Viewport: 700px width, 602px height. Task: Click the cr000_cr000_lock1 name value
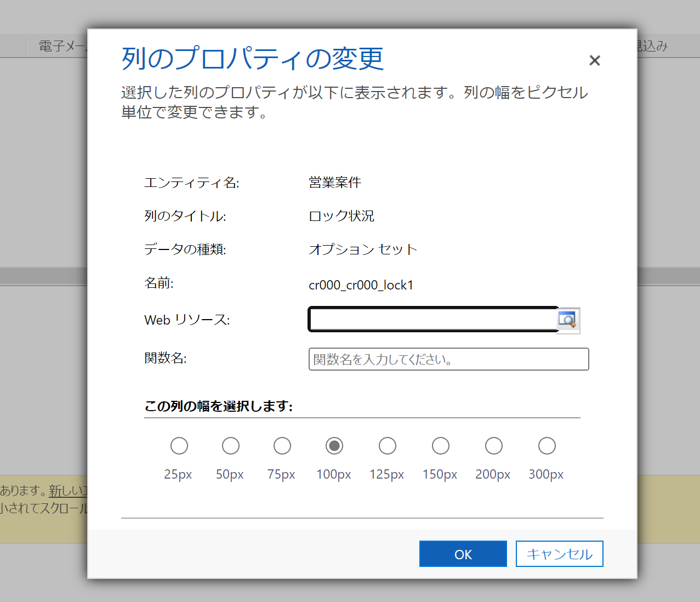click(x=361, y=285)
